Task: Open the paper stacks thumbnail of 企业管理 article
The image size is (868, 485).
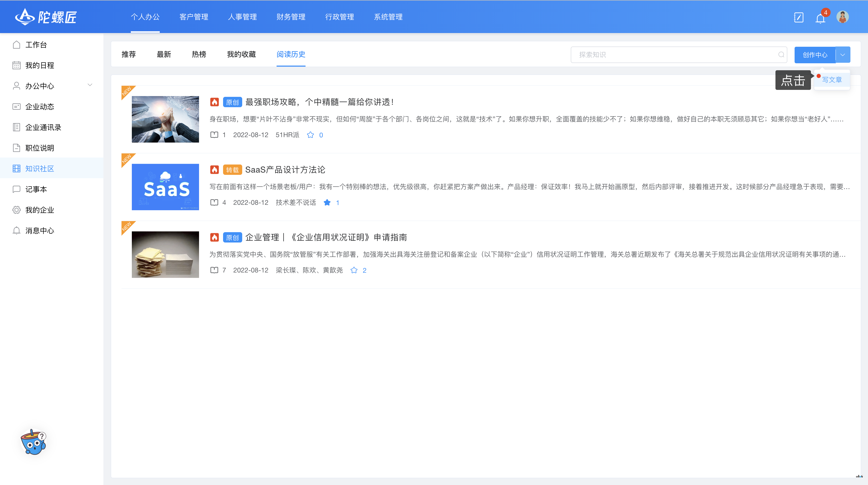Action: 165,254
